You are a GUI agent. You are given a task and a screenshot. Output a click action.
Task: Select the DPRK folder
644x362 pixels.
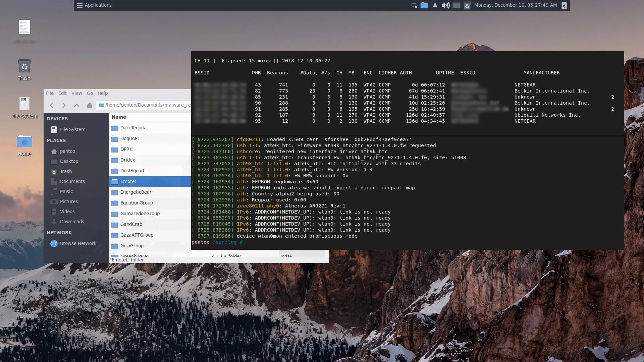150,149
